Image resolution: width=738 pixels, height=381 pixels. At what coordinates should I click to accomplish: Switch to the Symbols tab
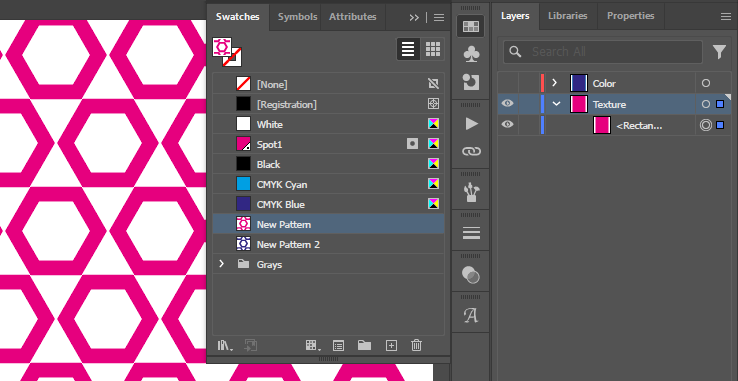pyautogui.click(x=297, y=16)
